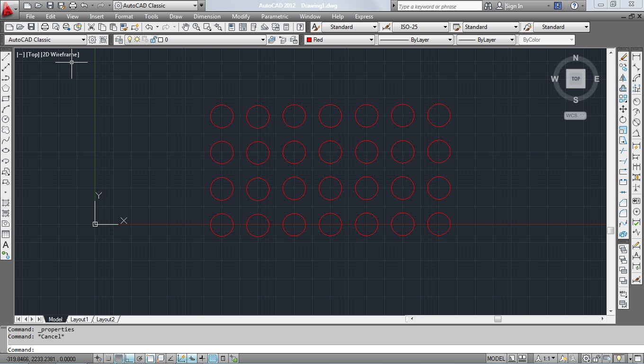This screenshot has height=364, width=644.
Task: Select the Polygon tool
Action: pyautogui.click(x=6, y=88)
